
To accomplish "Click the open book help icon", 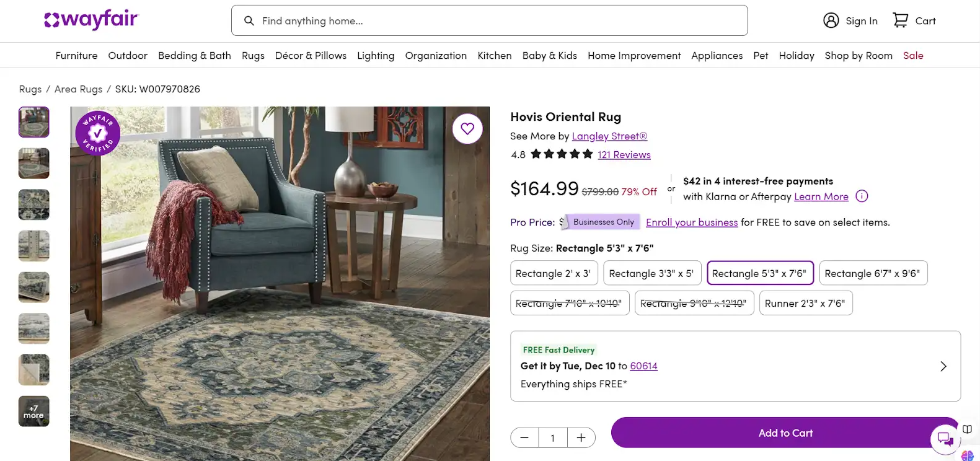I will click(x=967, y=429).
